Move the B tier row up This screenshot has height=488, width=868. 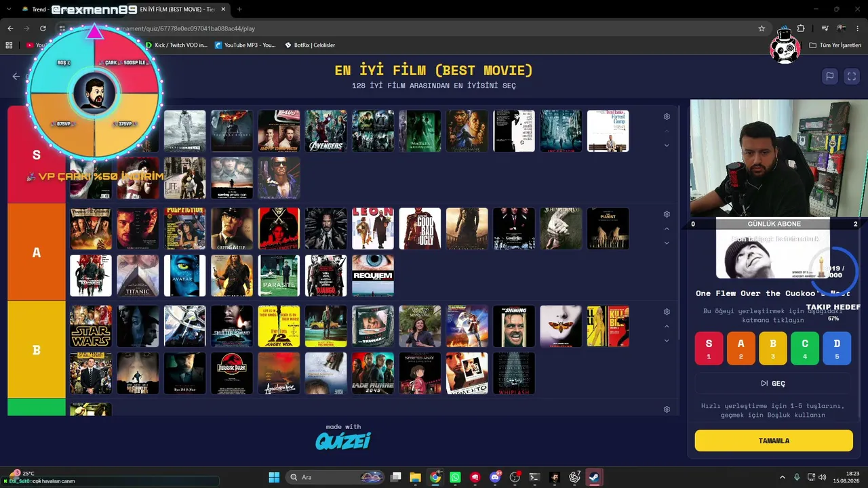click(x=667, y=326)
